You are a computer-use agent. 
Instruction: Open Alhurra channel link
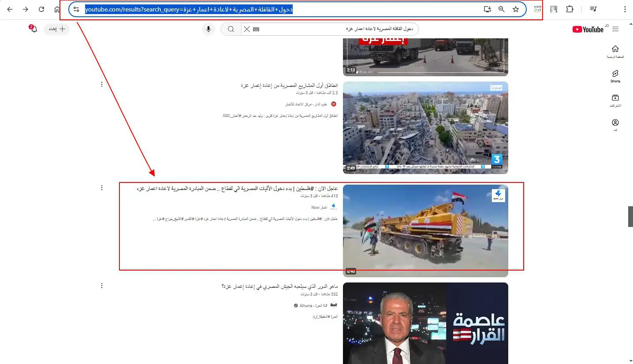[x=306, y=305]
